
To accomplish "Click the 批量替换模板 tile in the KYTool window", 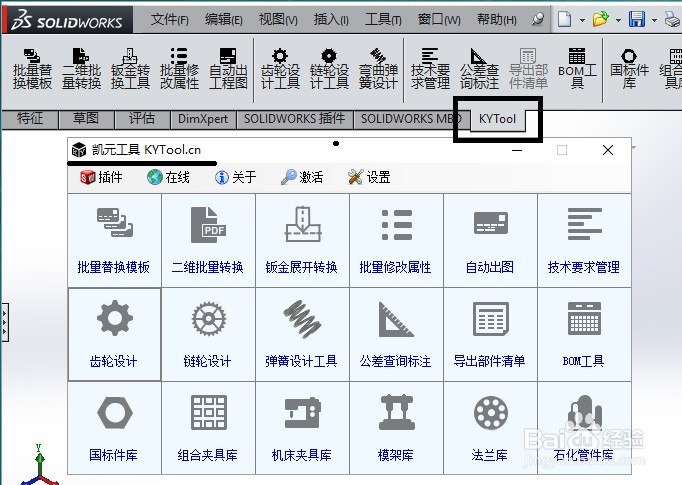I will [x=114, y=241].
